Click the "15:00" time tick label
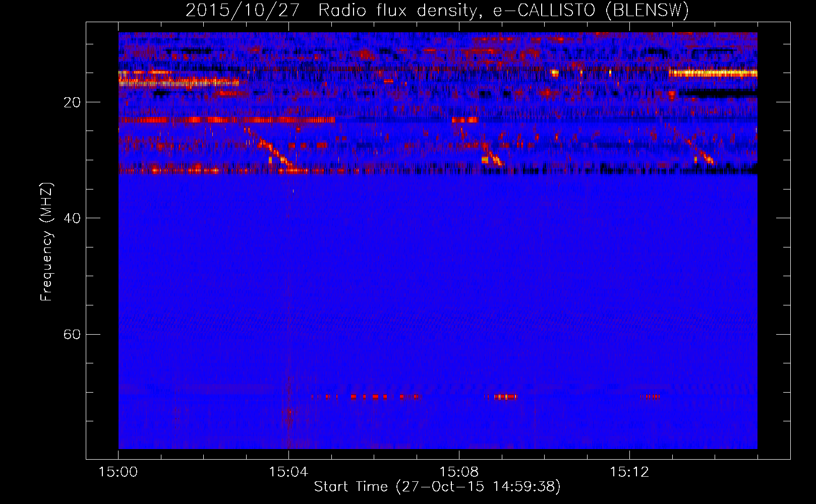The image size is (816, 504). coord(118,472)
